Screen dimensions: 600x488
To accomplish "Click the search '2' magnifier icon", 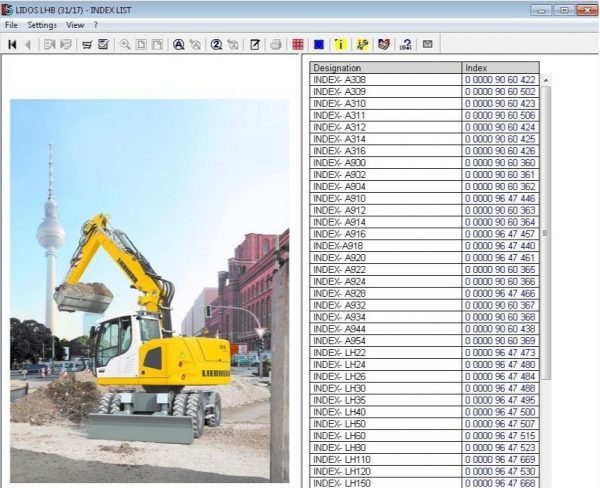I will coord(216,44).
